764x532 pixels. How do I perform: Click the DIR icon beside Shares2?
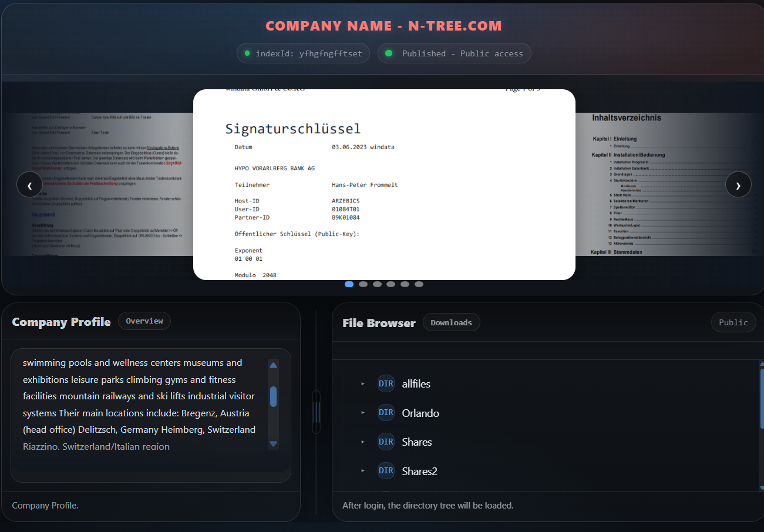pyautogui.click(x=386, y=471)
